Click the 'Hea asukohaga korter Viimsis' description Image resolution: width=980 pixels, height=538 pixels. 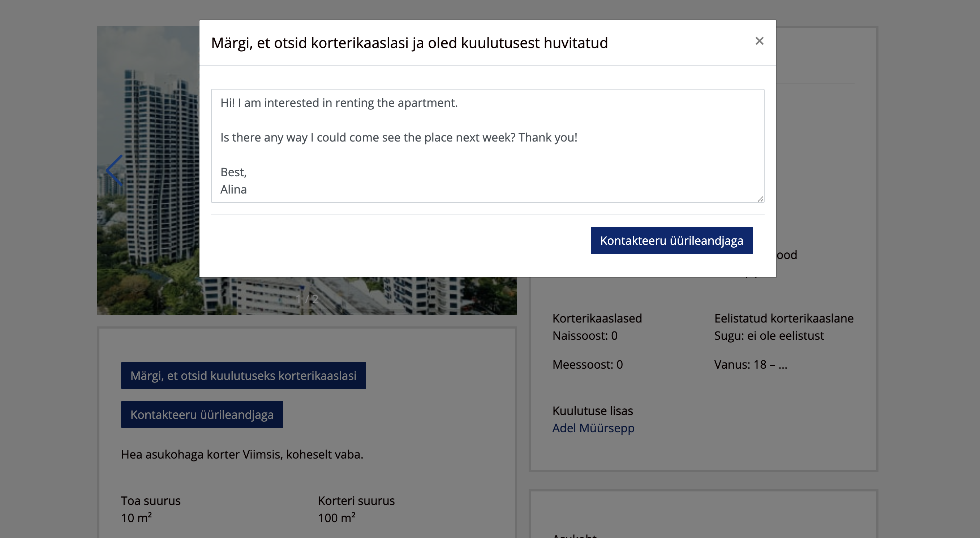[242, 454]
